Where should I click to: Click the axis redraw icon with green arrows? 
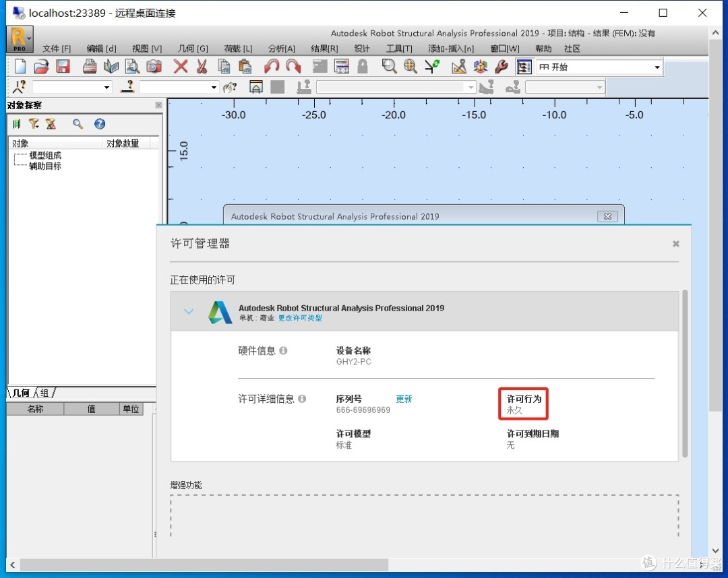click(432, 67)
